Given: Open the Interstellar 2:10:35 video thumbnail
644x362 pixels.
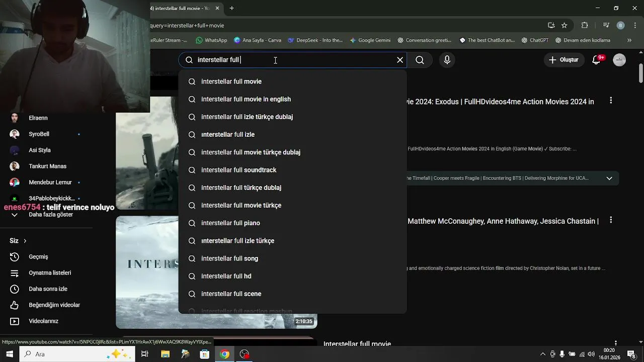Looking at the screenshot, I should coord(216,272).
